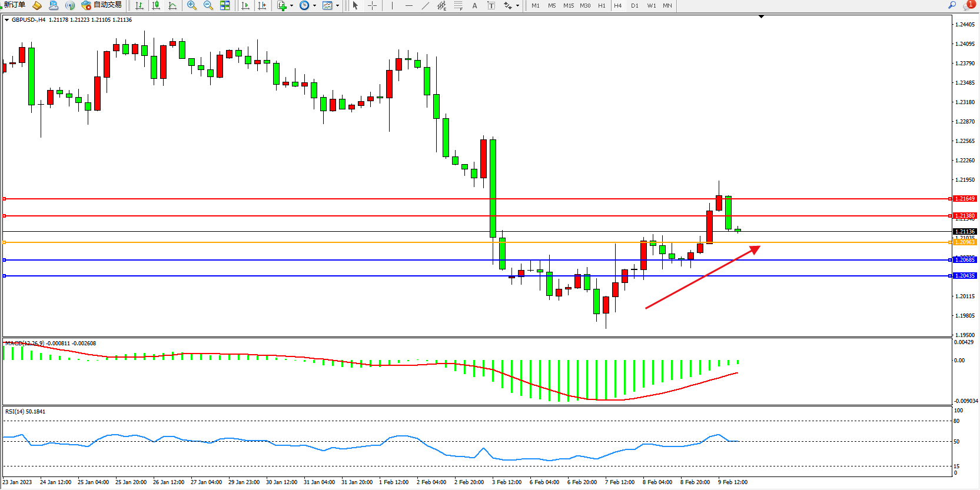Switch to the H1 timeframe

602,5
